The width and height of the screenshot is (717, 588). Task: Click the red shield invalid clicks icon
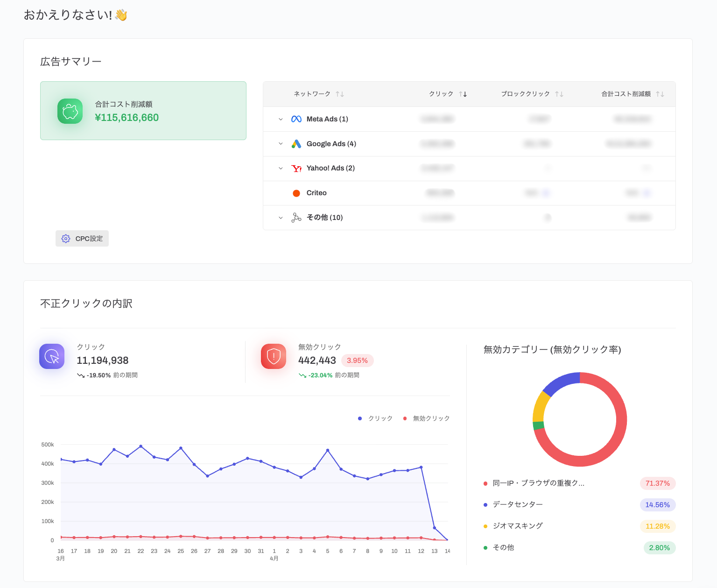tap(274, 356)
